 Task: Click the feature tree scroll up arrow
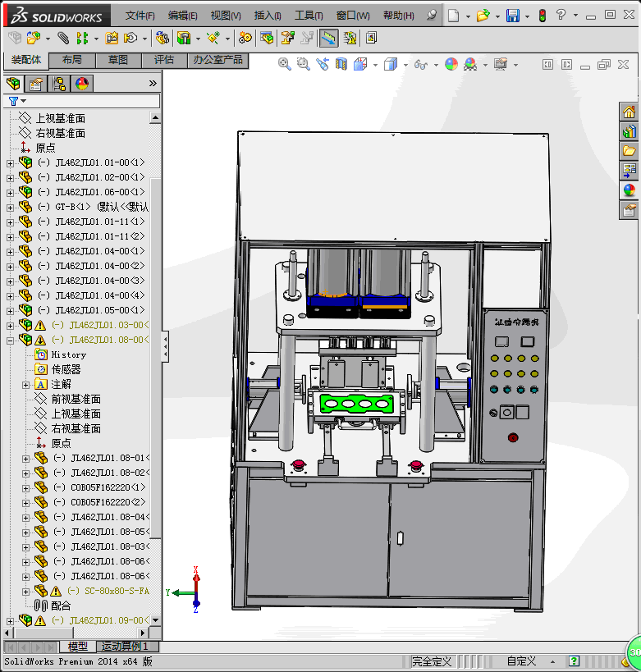[155, 118]
